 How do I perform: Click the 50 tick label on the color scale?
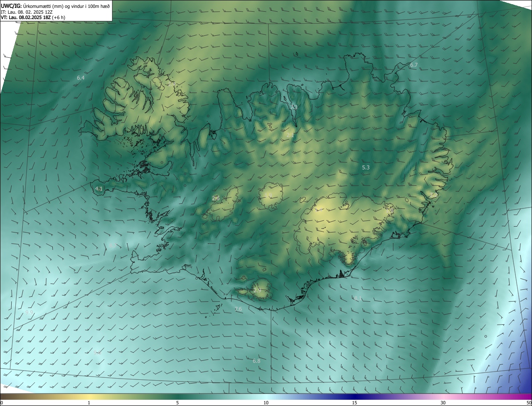(529, 403)
